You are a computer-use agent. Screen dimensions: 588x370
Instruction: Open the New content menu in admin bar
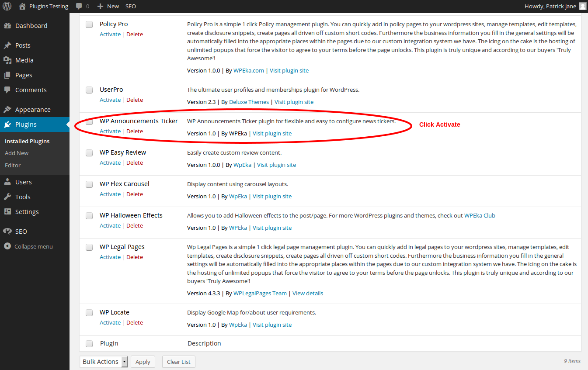(x=108, y=6)
